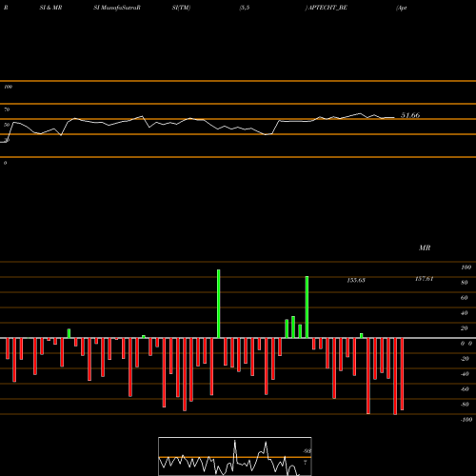The width and height of the screenshot is (476, 476).
Task: Click the RSI value label 51.66
Action: click(410, 115)
